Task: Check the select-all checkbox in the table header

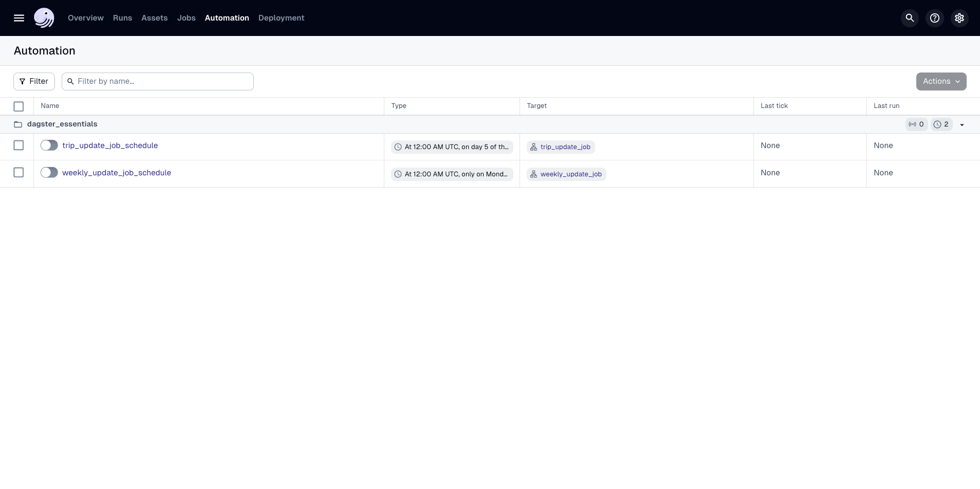Action: 19,106
